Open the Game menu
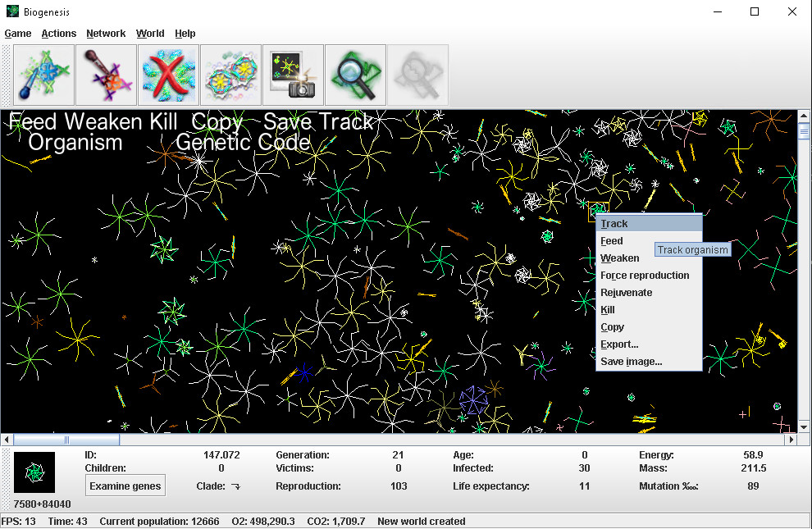This screenshot has width=812, height=529. [18, 34]
